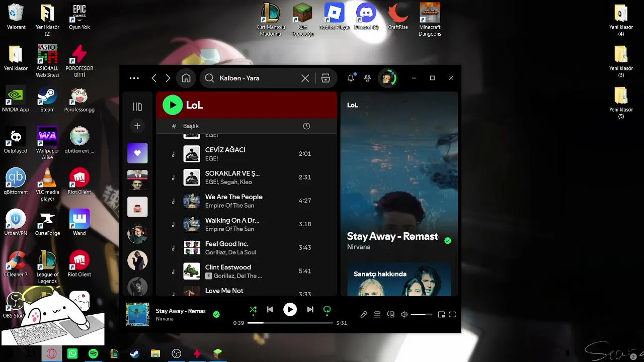
Task: Open File Explorer from the taskbar
Action: (155, 354)
